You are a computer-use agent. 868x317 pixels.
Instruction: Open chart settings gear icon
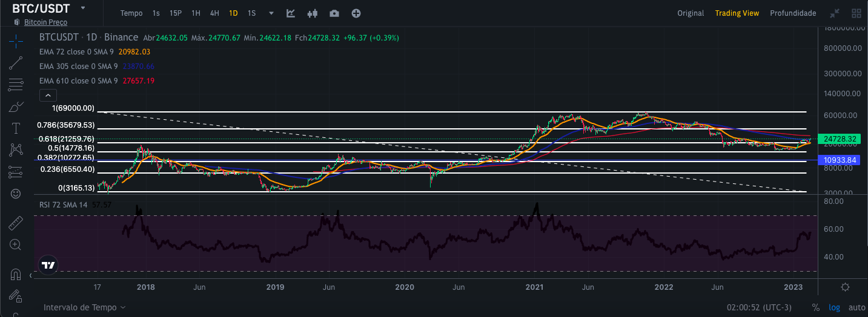pyautogui.click(x=846, y=287)
